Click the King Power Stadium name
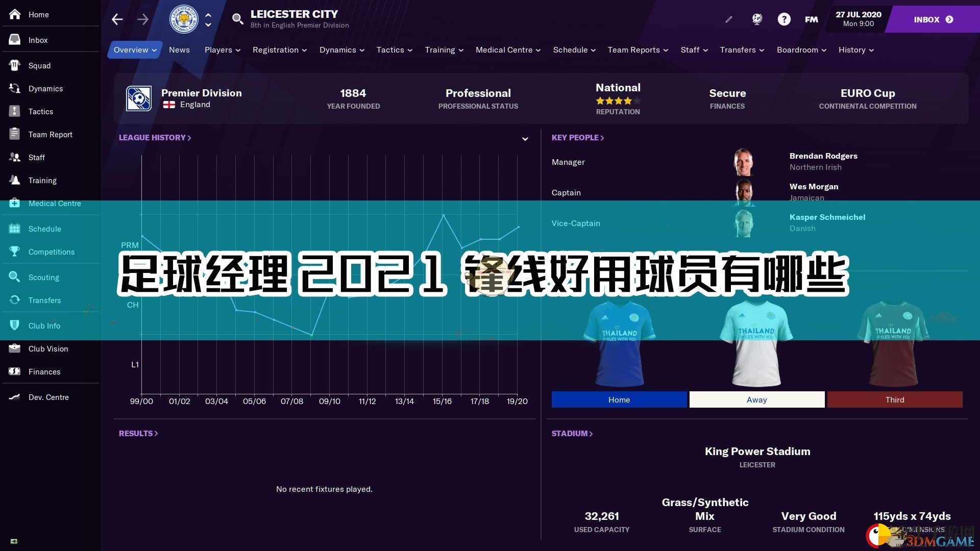The image size is (980, 551). [757, 452]
